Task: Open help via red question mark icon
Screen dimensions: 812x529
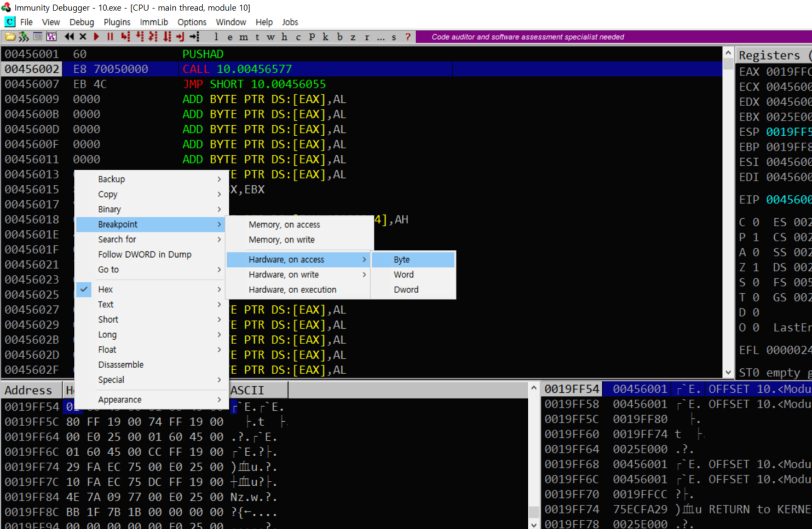Action: [x=408, y=37]
